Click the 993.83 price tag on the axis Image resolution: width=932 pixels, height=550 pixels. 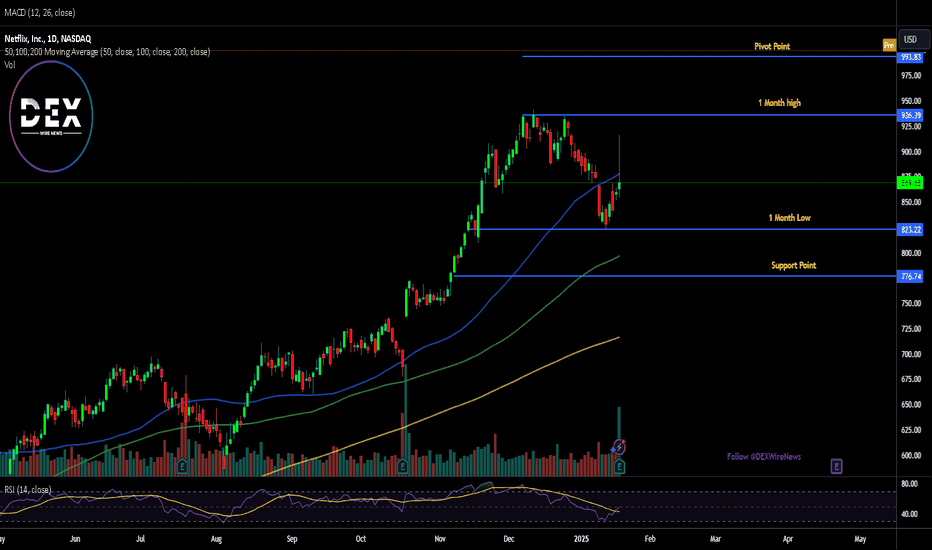[x=911, y=57]
